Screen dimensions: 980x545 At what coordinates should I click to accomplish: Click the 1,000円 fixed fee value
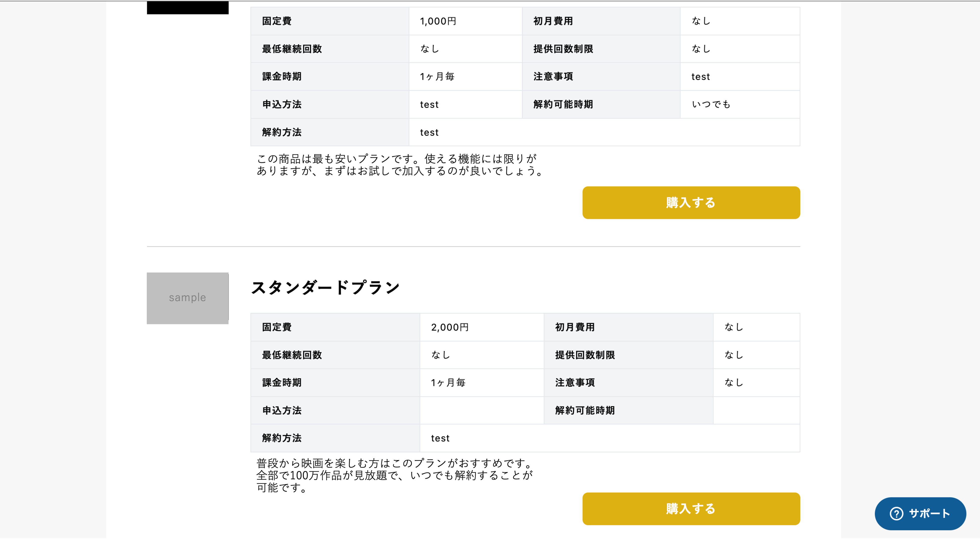[438, 21]
